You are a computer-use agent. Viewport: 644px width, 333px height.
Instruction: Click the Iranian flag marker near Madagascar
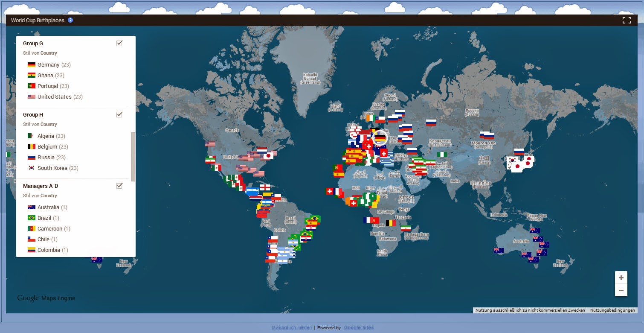pyautogui.click(x=406, y=228)
